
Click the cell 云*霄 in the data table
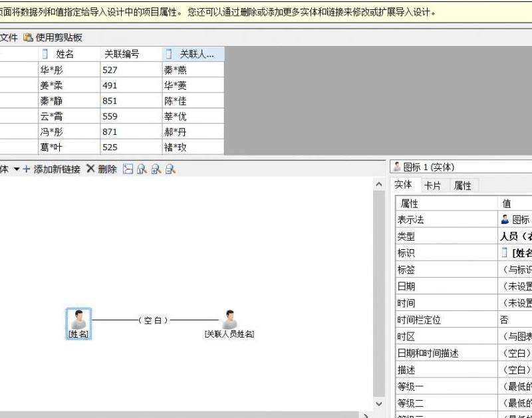click(69, 116)
